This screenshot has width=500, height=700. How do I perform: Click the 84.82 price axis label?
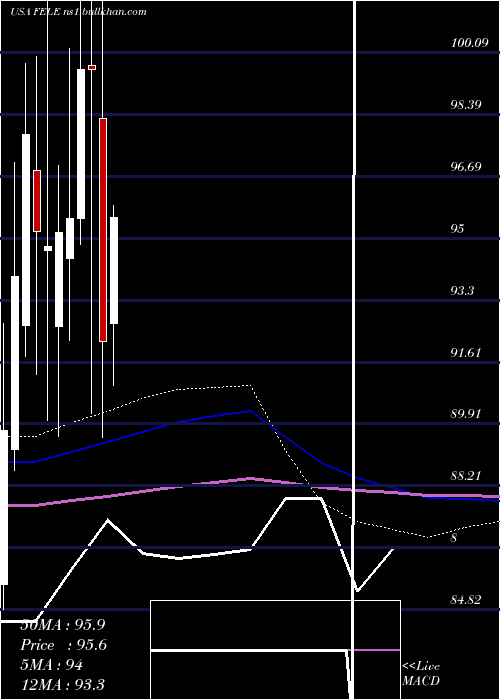click(x=466, y=600)
